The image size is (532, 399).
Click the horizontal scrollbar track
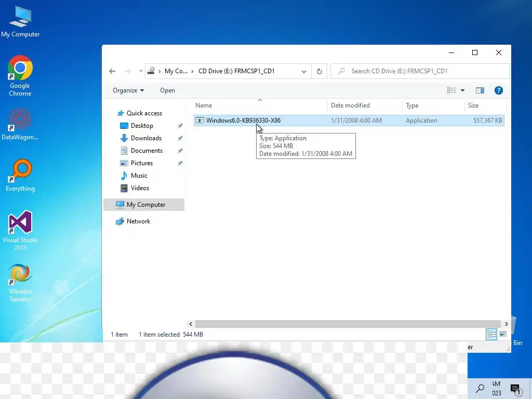tap(348, 324)
